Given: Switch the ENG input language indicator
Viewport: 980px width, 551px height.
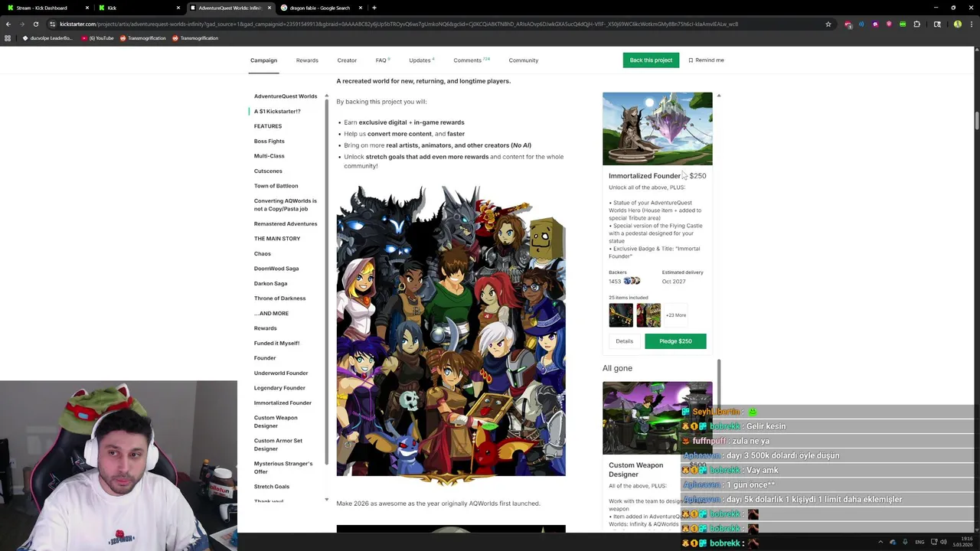Looking at the screenshot, I should point(920,542).
